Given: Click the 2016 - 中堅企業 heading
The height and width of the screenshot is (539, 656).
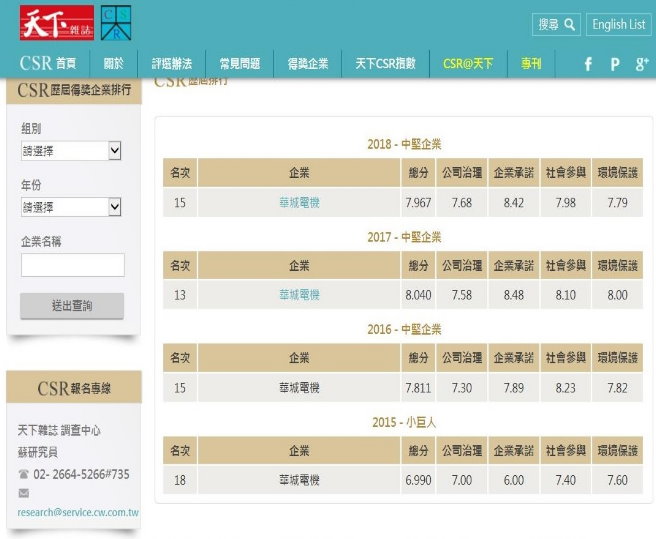Looking at the screenshot, I should coord(404,330).
